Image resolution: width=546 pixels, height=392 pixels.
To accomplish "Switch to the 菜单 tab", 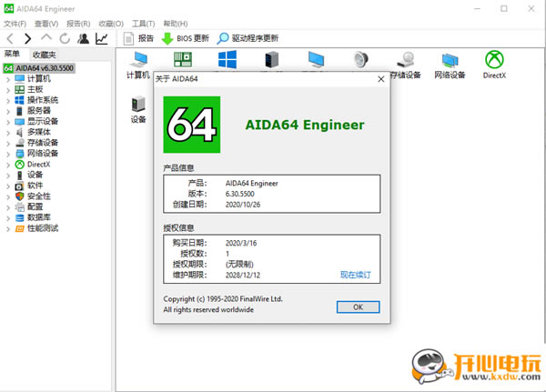I will [x=12, y=54].
